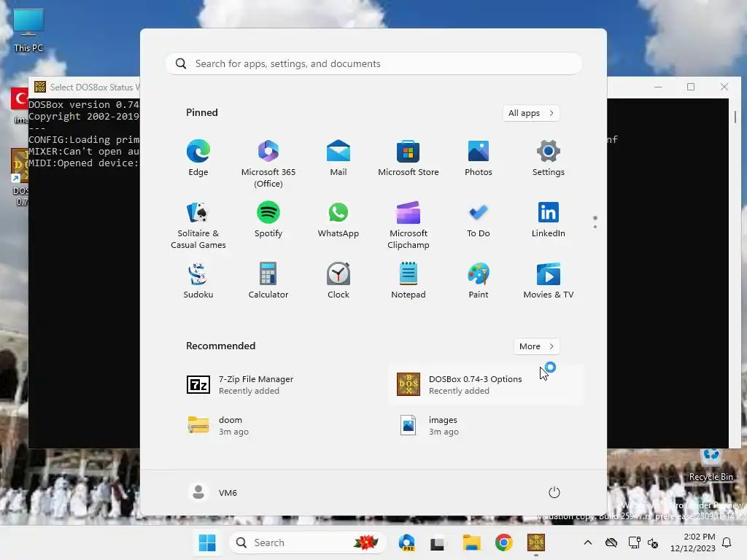
Task: Open the Clock app
Action: point(338,281)
